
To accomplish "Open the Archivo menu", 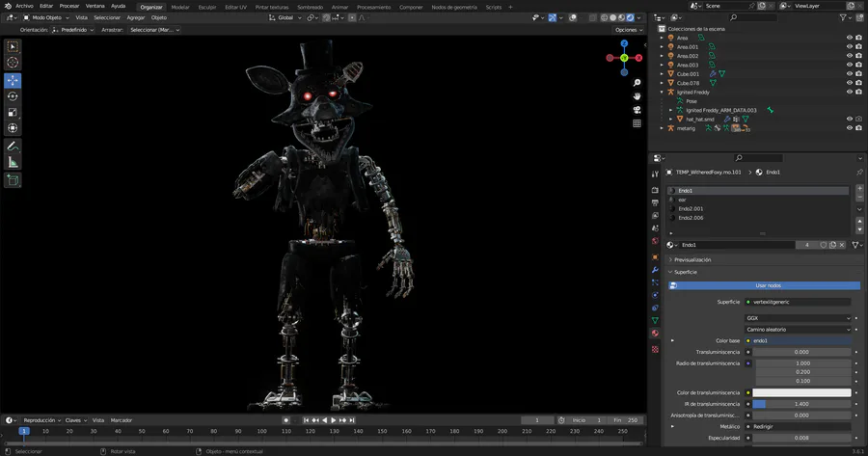I will coord(24,6).
